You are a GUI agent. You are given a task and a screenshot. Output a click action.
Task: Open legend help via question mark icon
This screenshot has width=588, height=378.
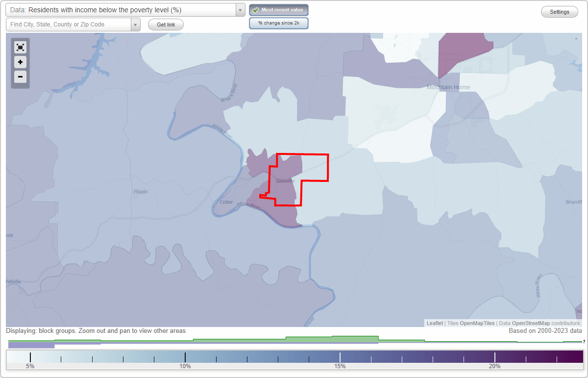tap(584, 342)
